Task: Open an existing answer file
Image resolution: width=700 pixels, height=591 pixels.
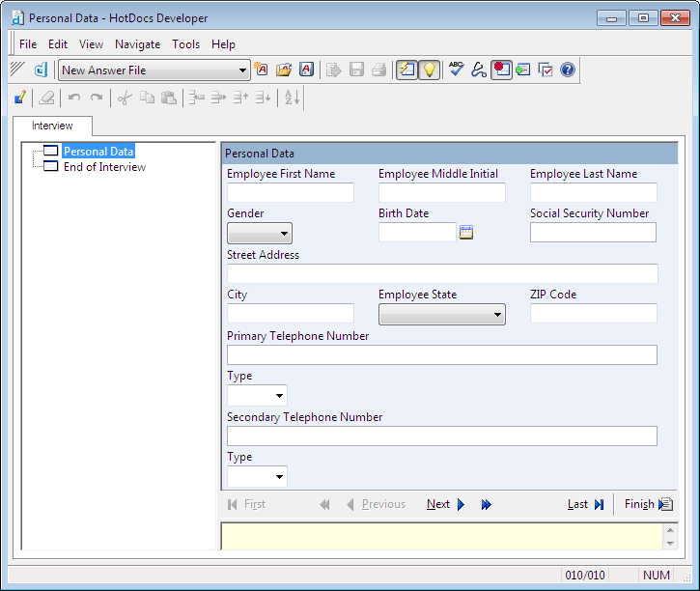Action: [284, 70]
